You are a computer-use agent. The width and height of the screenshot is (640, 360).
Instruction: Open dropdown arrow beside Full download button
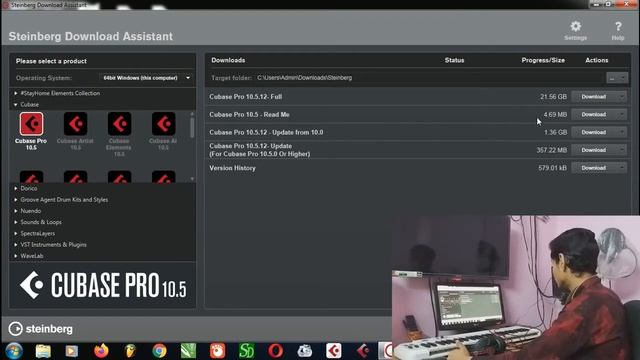622,97
